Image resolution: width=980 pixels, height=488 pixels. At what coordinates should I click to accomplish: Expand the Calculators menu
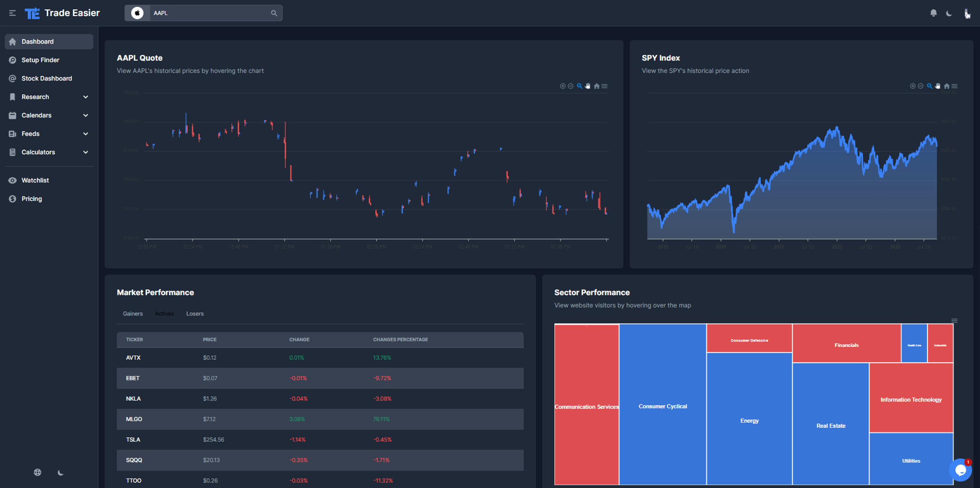49,152
